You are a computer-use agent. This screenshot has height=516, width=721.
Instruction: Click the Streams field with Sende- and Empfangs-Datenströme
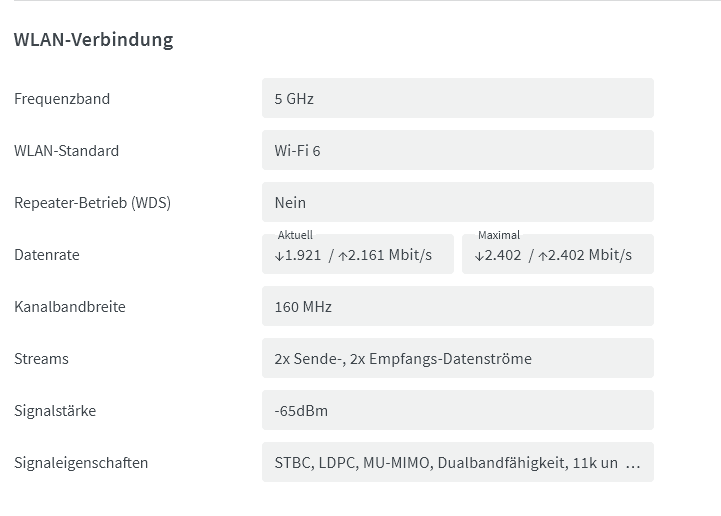click(x=458, y=358)
